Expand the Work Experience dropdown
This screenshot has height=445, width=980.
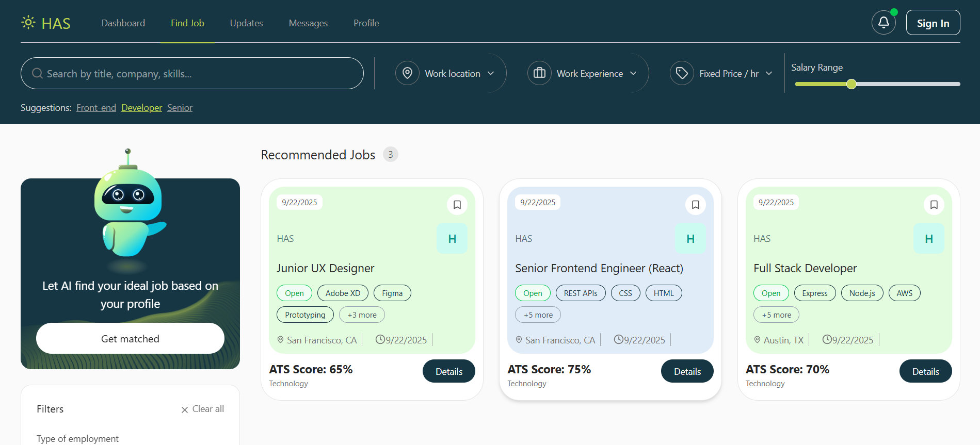[633, 74]
